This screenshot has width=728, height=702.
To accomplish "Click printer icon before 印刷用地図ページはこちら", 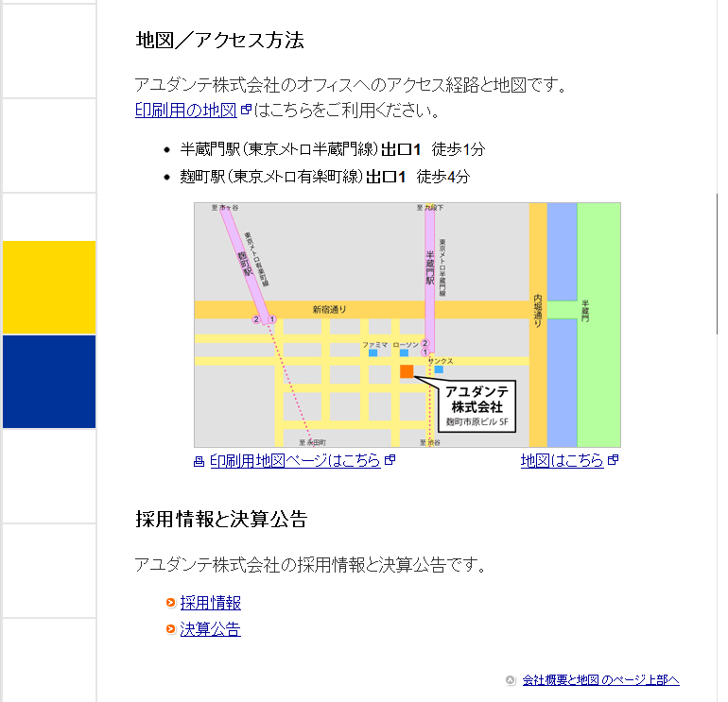I will coord(199,461).
